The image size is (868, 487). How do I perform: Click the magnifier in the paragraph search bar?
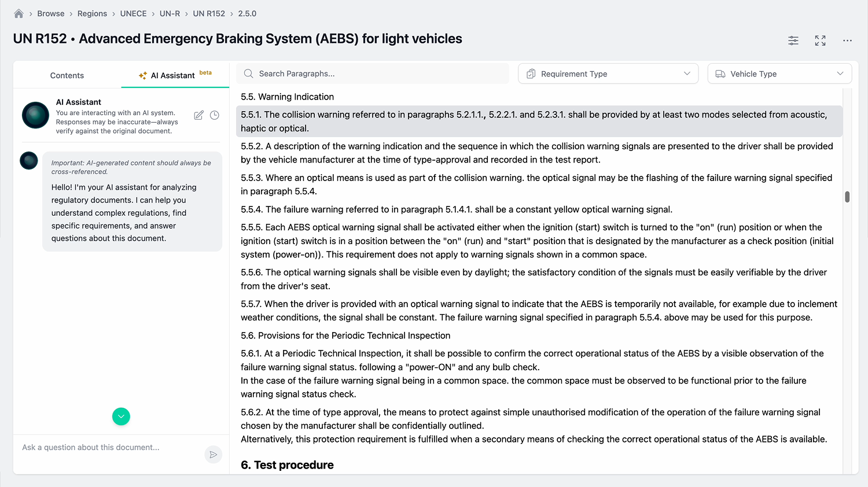248,73
